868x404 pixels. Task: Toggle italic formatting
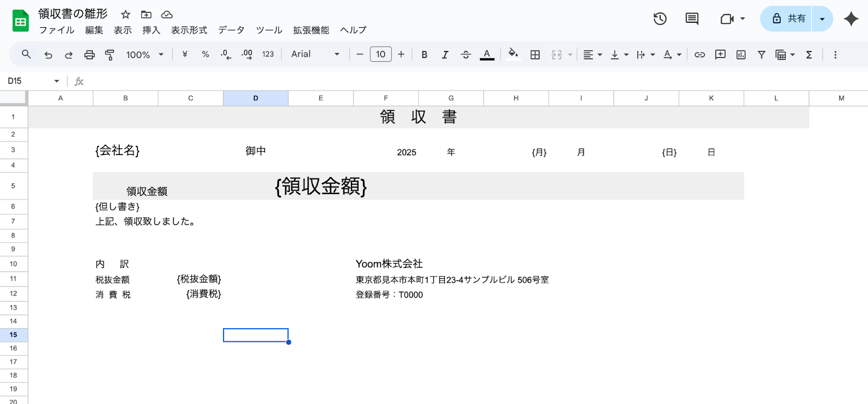coord(445,54)
